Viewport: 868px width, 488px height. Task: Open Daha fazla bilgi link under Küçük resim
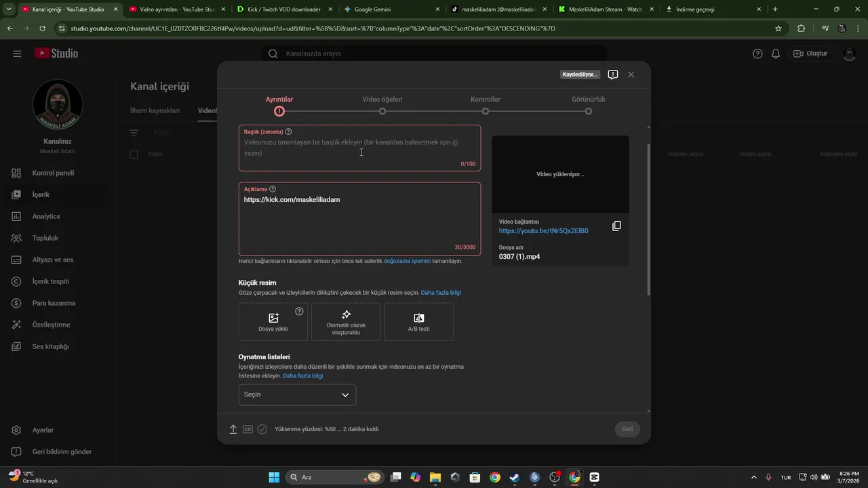tap(441, 293)
